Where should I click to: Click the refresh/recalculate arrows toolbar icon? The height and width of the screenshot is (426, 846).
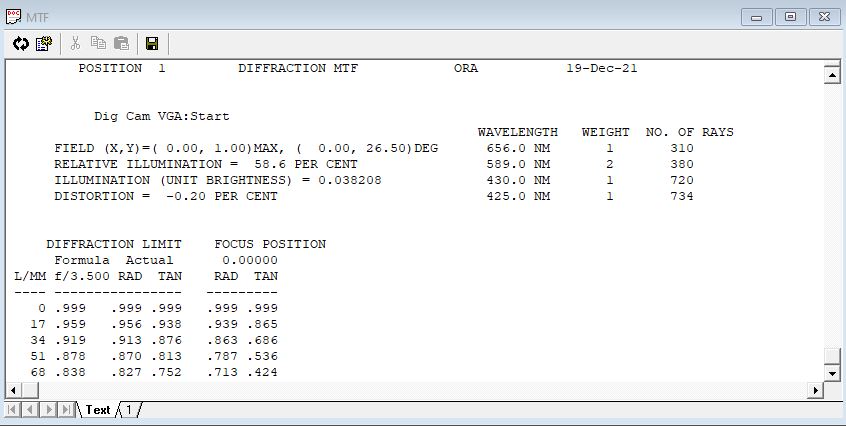[x=21, y=44]
